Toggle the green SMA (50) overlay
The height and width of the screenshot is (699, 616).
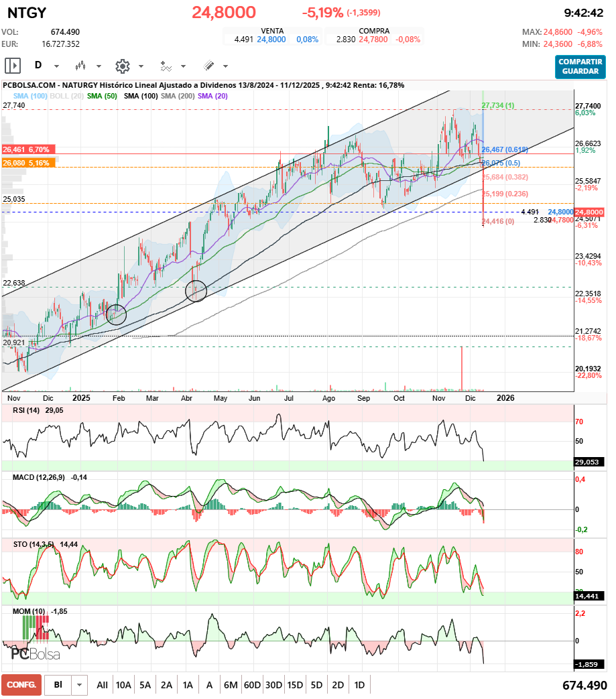[x=103, y=97]
